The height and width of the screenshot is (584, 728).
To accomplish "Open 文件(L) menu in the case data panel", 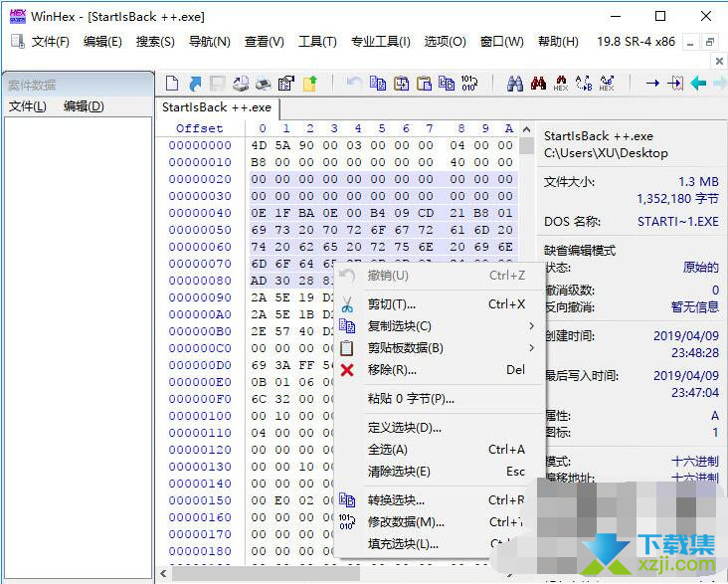I will click(28, 106).
